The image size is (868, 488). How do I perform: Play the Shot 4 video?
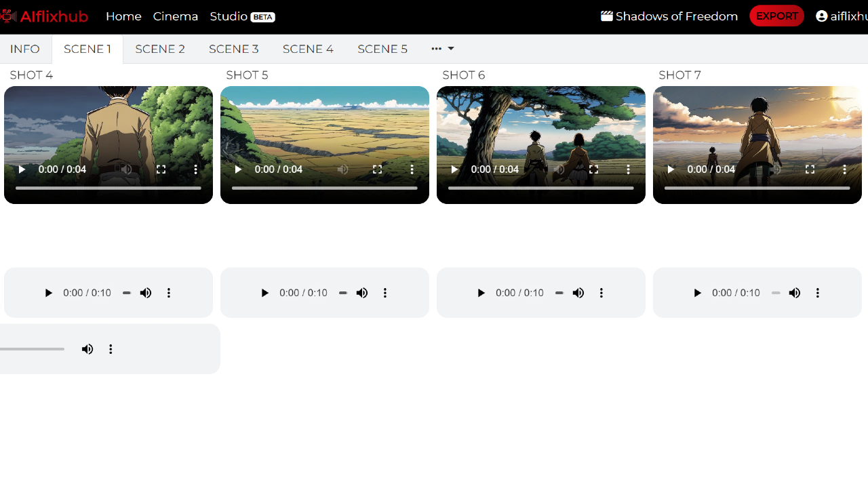tap(22, 169)
